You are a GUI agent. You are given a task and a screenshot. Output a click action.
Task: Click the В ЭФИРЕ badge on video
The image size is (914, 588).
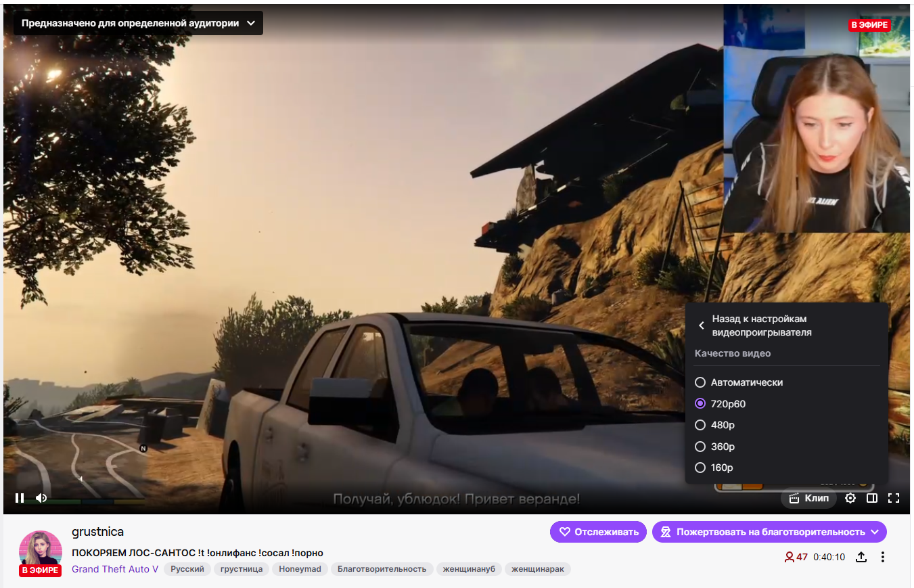pos(869,25)
